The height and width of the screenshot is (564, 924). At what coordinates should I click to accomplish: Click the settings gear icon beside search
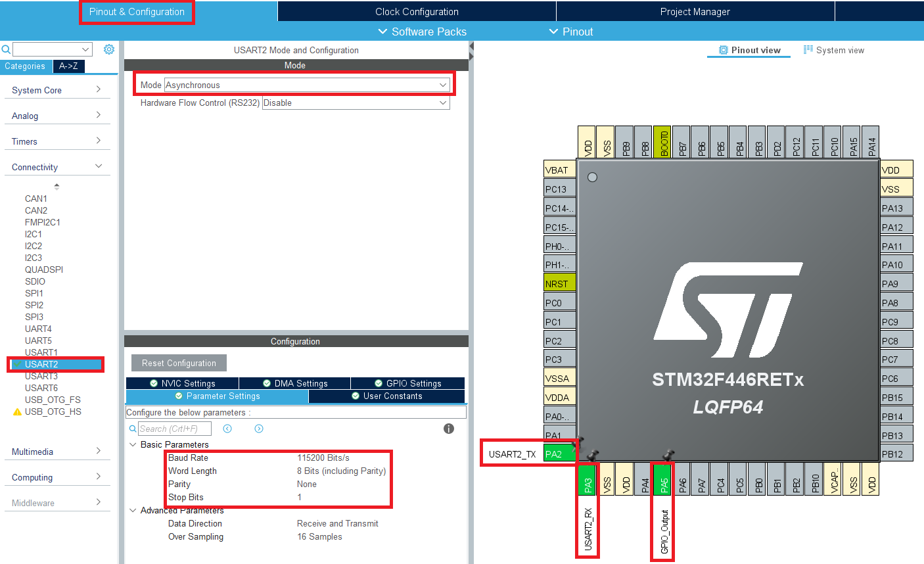click(x=109, y=49)
